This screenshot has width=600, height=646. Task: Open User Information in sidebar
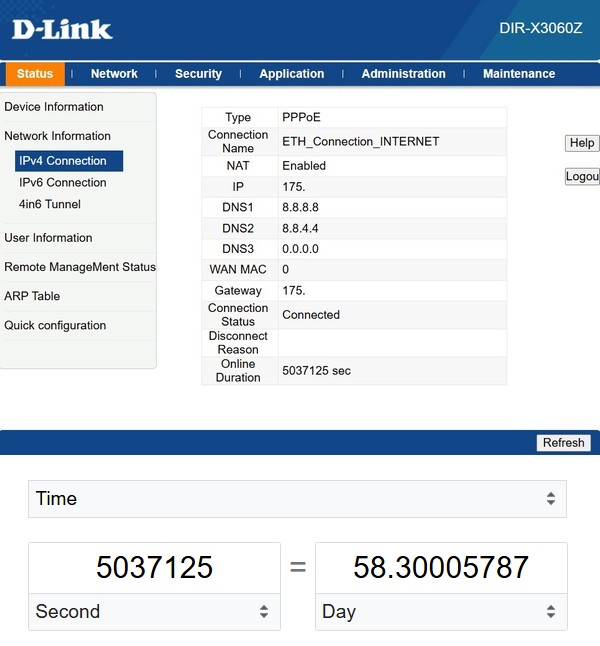tap(48, 238)
